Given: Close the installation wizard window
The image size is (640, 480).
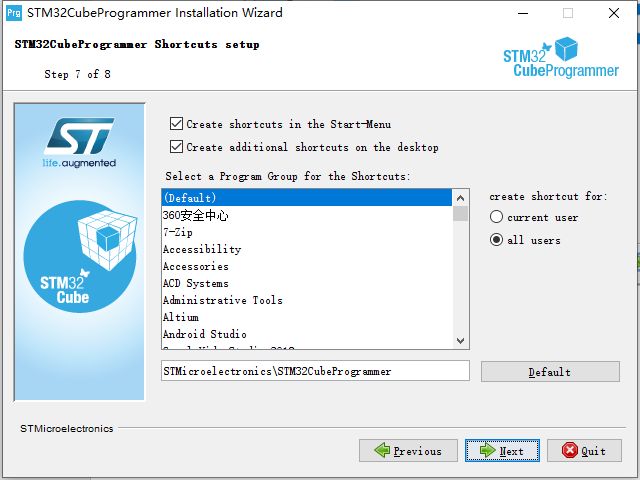Looking at the screenshot, I should click(x=613, y=13).
